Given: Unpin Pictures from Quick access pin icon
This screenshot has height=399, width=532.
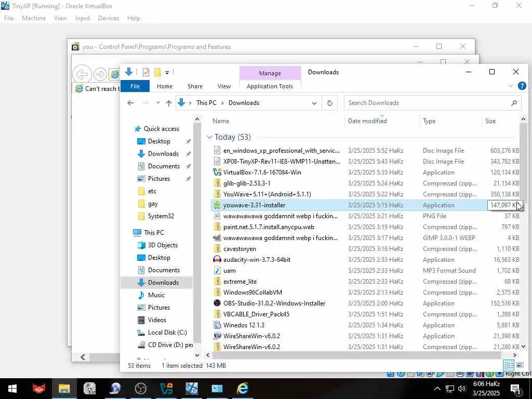Looking at the screenshot, I should pos(188,179).
